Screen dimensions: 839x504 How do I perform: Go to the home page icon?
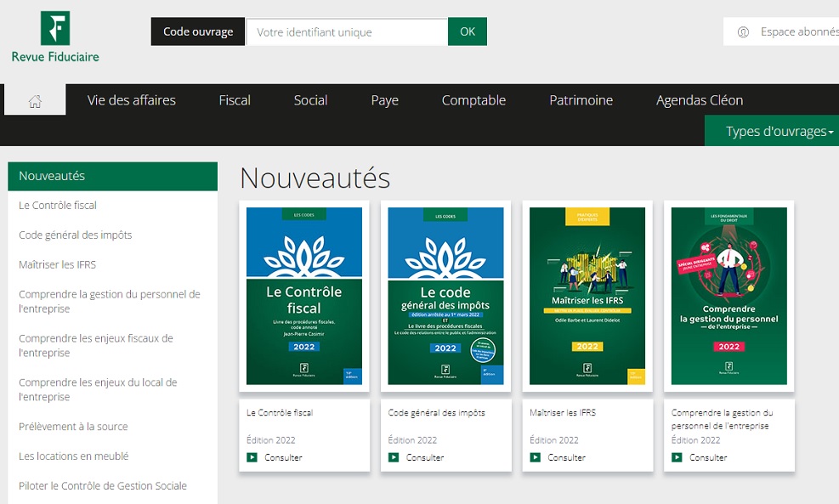point(36,101)
